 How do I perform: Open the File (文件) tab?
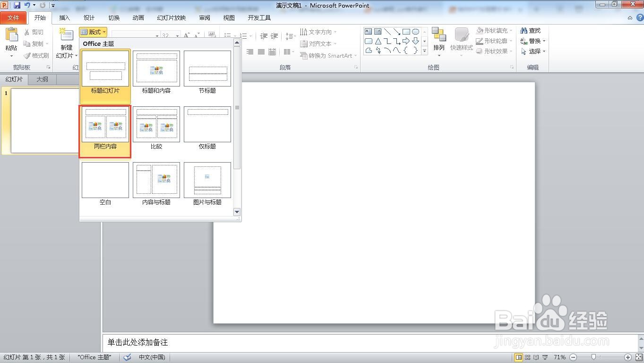14,18
